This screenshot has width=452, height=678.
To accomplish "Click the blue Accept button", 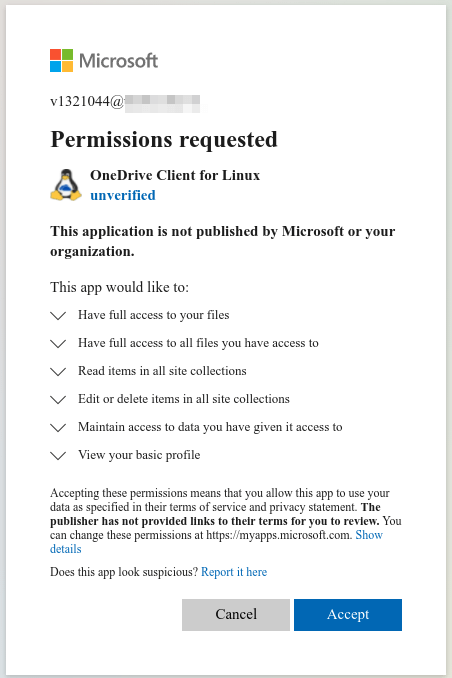I will [x=348, y=614].
